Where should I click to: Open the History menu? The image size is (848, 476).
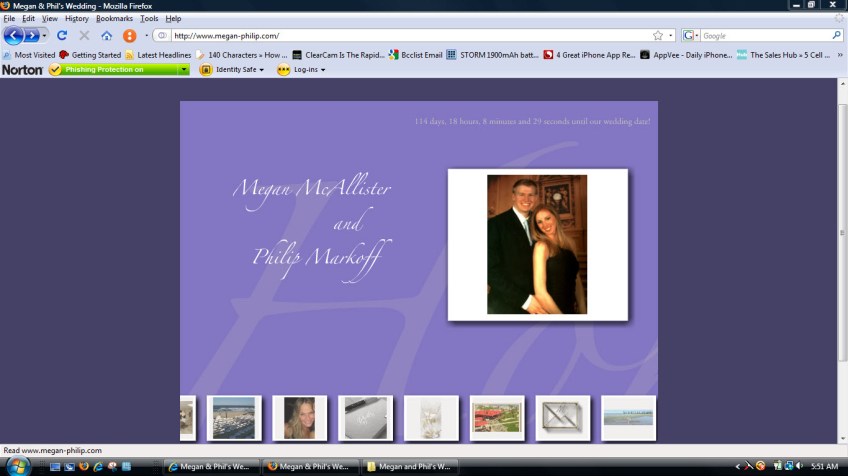(76, 19)
